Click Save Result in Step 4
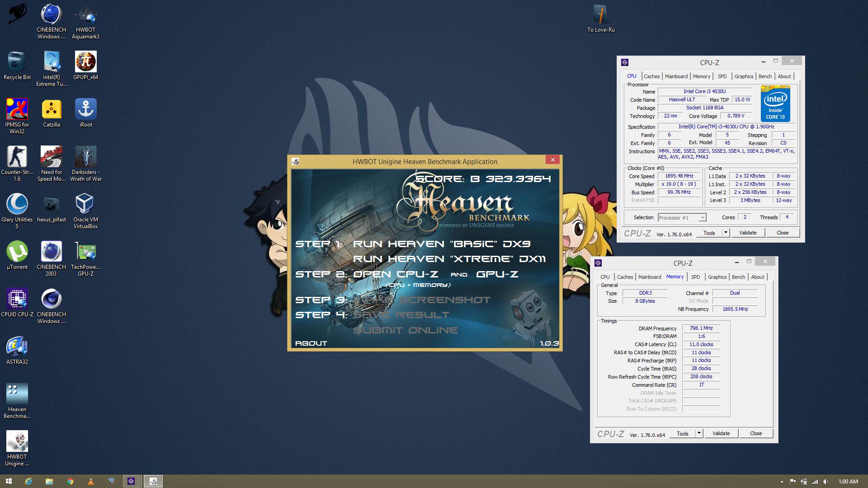Image resolution: width=868 pixels, height=488 pixels. click(401, 315)
